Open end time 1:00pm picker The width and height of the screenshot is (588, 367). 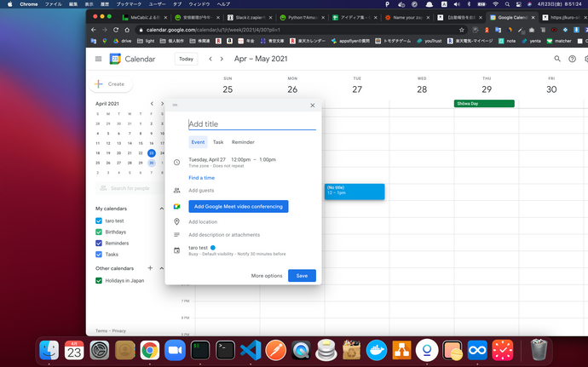click(x=268, y=160)
